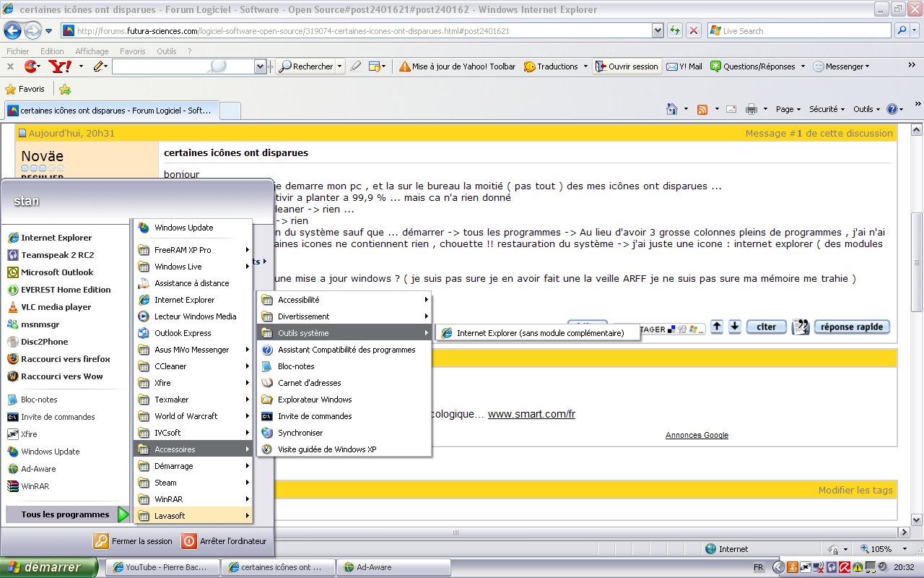The image size is (924, 578).
Task: Click the Yahoo! logo on the toolbar
Action: (60, 66)
